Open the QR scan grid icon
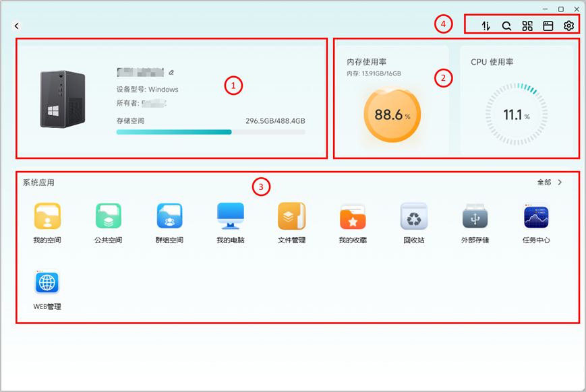 (x=527, y=26)
